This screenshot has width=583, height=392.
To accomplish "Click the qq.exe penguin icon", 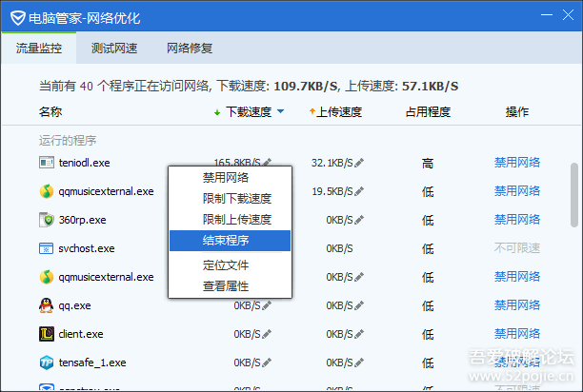I will pyautogui.click(x=47, y=305).
